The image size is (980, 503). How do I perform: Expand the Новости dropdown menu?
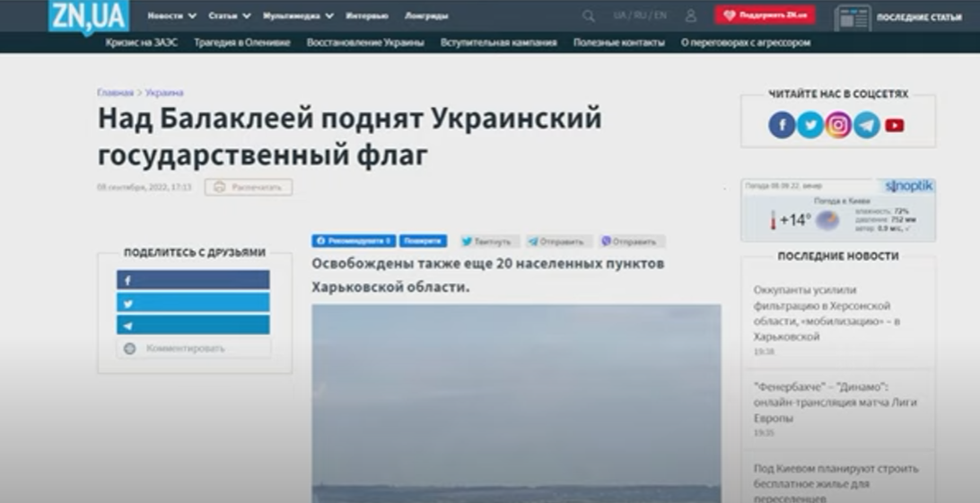pyautogui.click(x=171, y=15)
